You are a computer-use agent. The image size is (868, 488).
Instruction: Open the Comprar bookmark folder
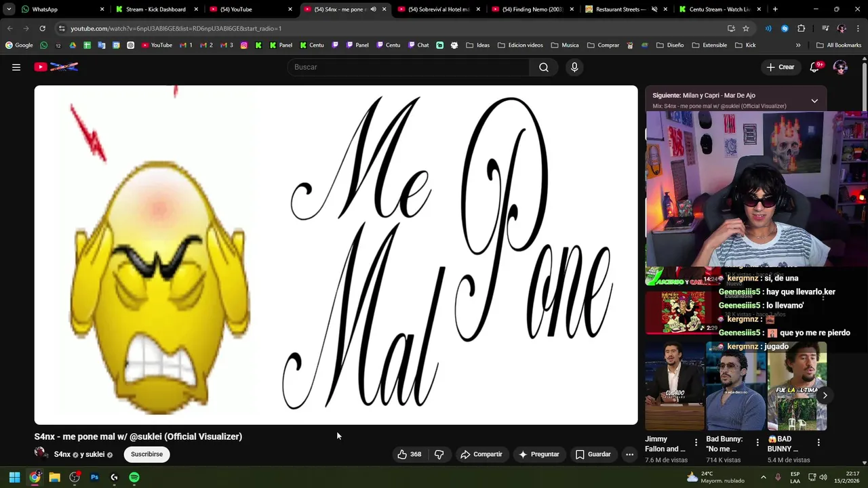pos(603,45)
